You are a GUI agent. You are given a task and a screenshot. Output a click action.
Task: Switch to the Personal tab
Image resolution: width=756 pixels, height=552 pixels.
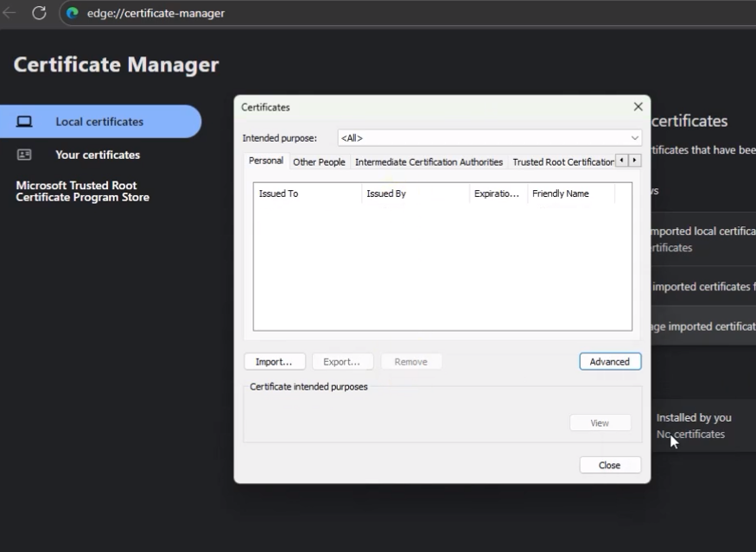point(265,162)
